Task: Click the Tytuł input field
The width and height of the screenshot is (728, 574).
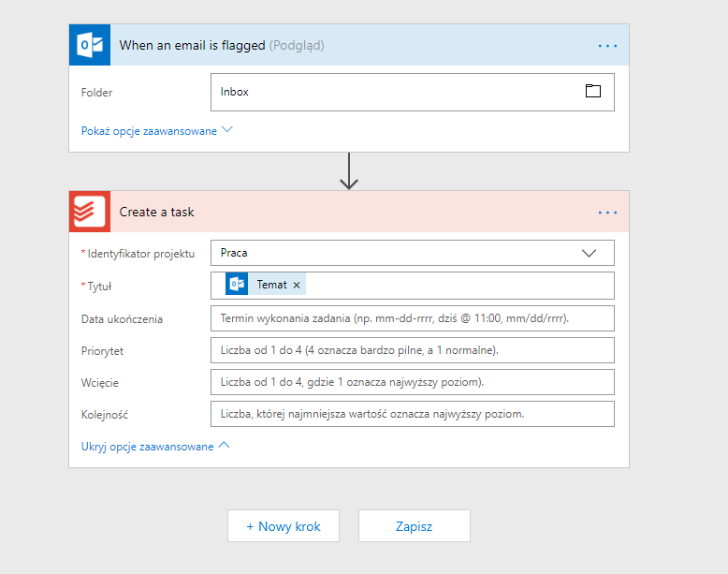Action: coord(413,286)
